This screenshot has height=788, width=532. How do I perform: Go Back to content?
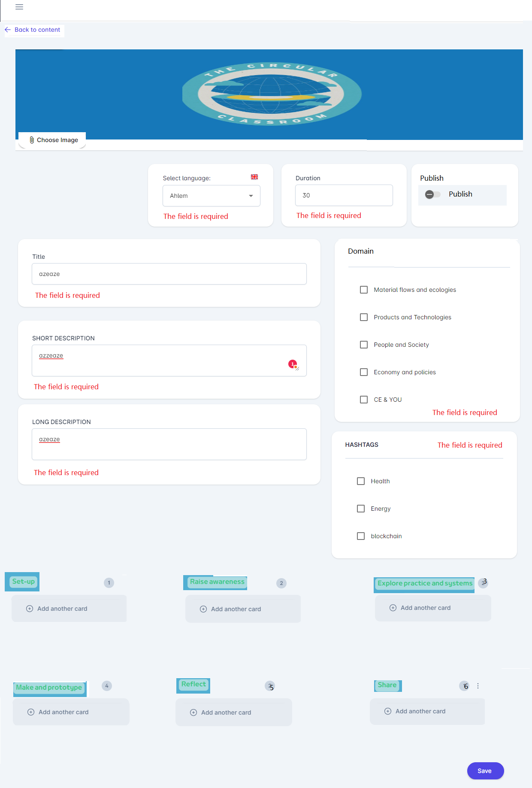tap(37, 30)
